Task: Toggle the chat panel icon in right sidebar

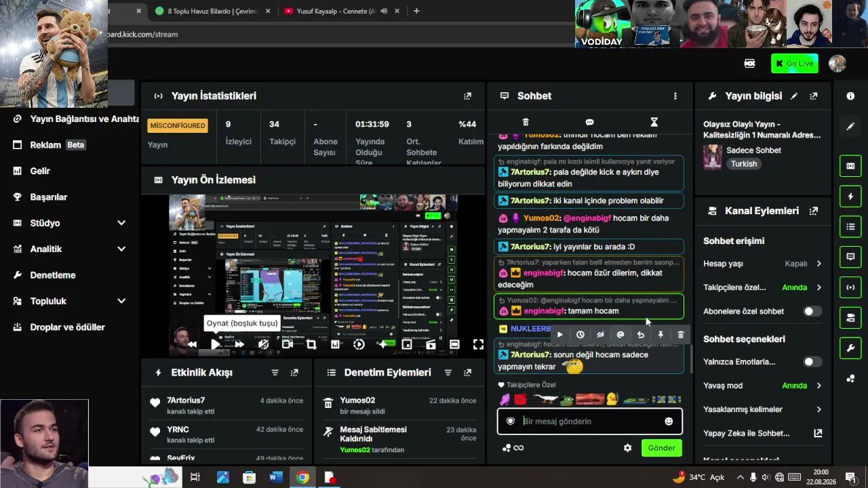Action: click(x=850, y=257)
